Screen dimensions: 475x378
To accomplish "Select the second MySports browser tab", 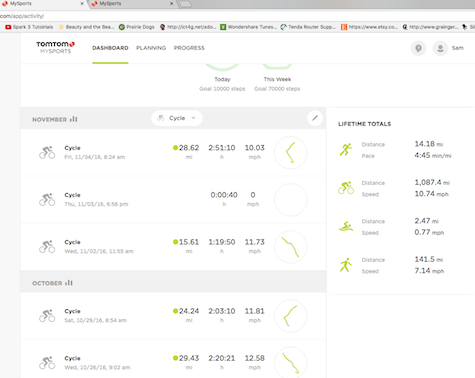I will point(132,4).
